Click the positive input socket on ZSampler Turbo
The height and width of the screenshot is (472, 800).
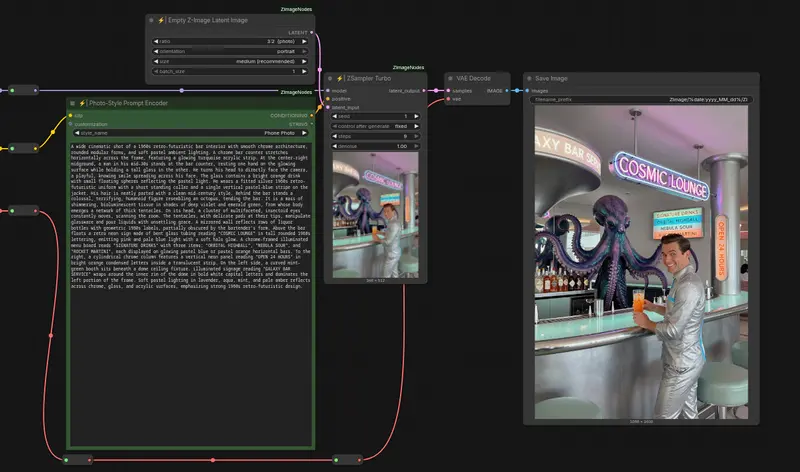(327, 99)
